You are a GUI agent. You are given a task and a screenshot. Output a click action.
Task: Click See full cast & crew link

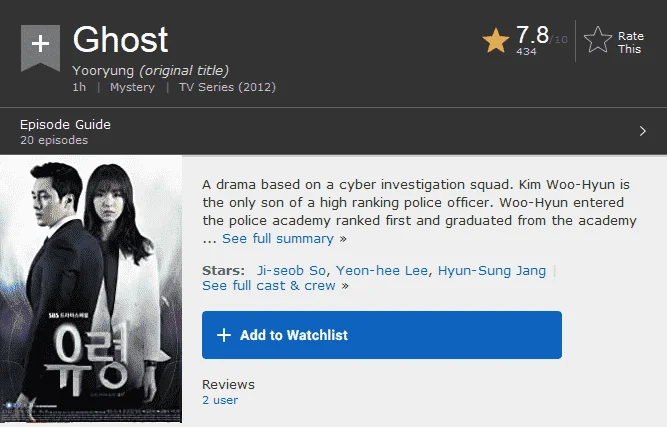tap(269, 285)
